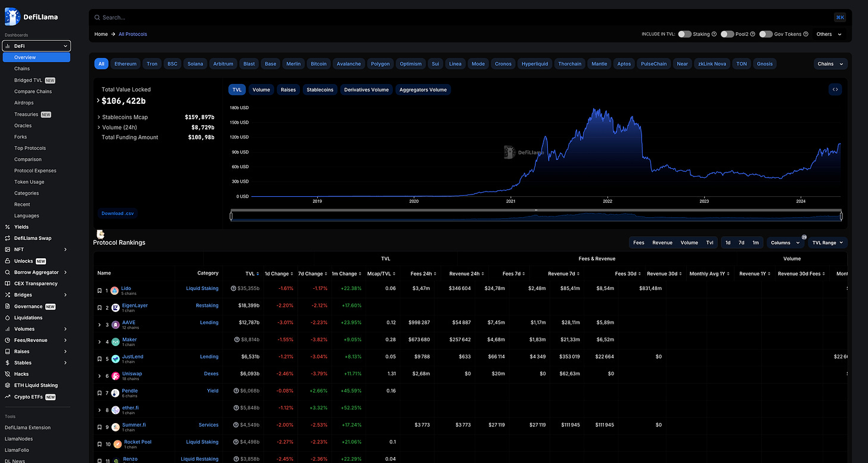Expand Stablecoins Mcap details
The image size is (868, 463).
point(99,118)
